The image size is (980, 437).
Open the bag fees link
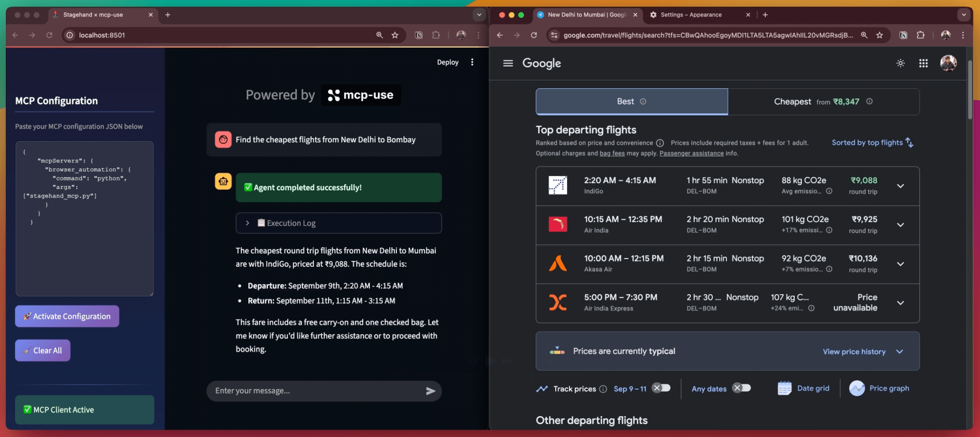[x=612, y=154]
